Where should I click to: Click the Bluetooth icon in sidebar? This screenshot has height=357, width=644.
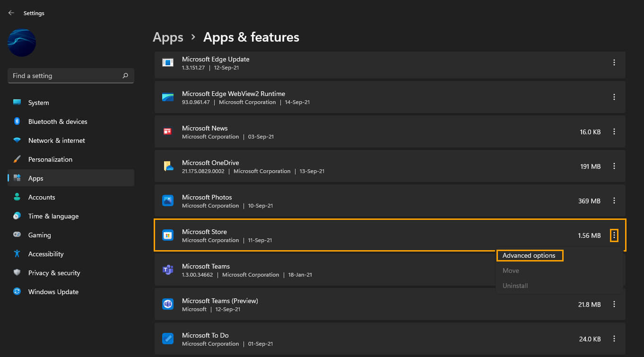tap(17, 122)
